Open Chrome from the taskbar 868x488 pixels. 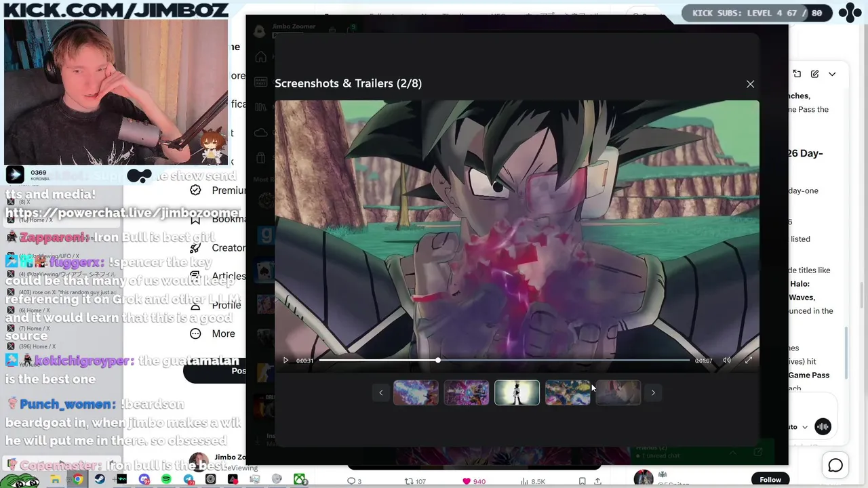click(78, 480)
